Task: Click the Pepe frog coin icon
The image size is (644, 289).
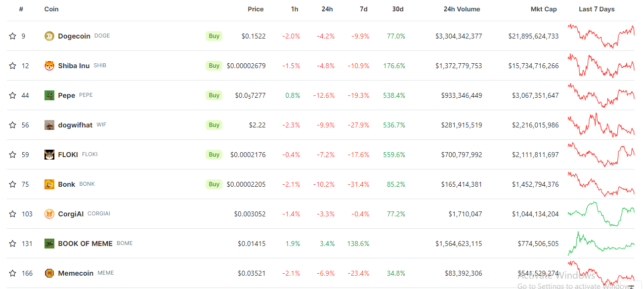Action: pos(49,95)
